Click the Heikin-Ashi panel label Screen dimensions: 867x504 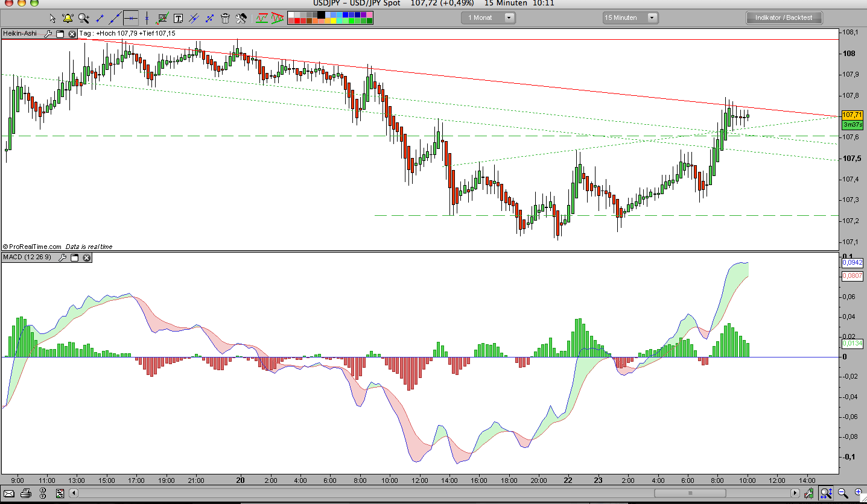(21, 34)
